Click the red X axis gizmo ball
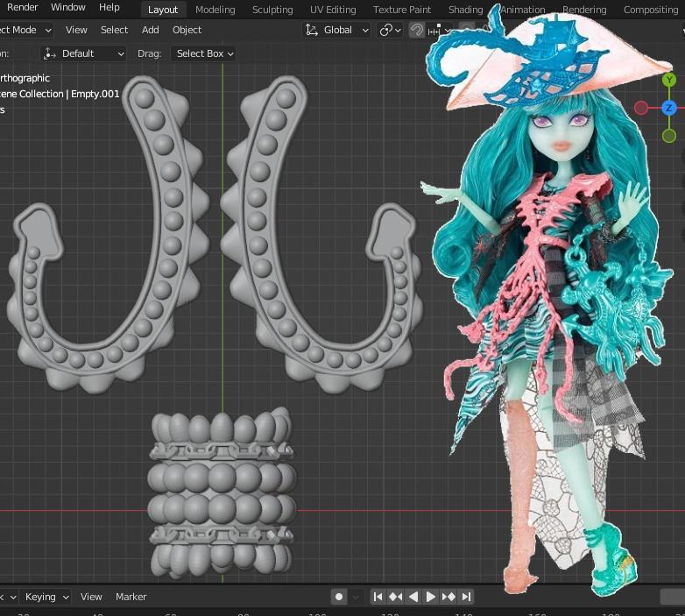Screen dimensions: 685x616 point(641,108)
